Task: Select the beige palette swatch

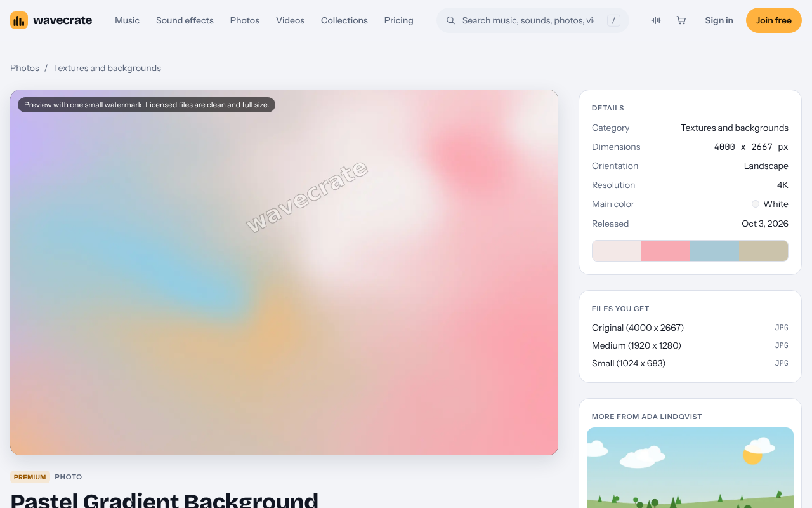Action: tap(764, 251)
